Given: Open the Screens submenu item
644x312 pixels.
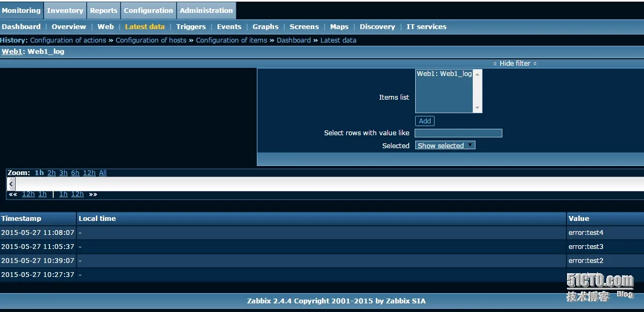Looking at the screenshot, I should pyautogui.click(x=304, y=27).
